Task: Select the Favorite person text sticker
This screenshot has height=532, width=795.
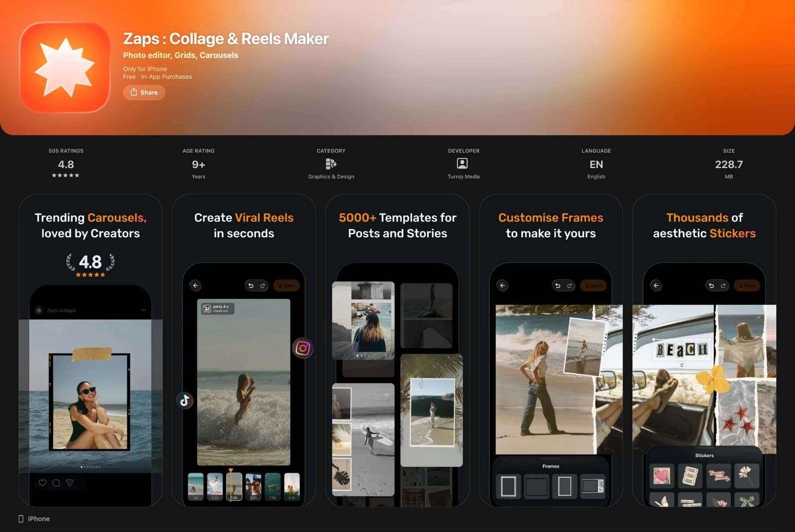Action: (x=719, y=476)
